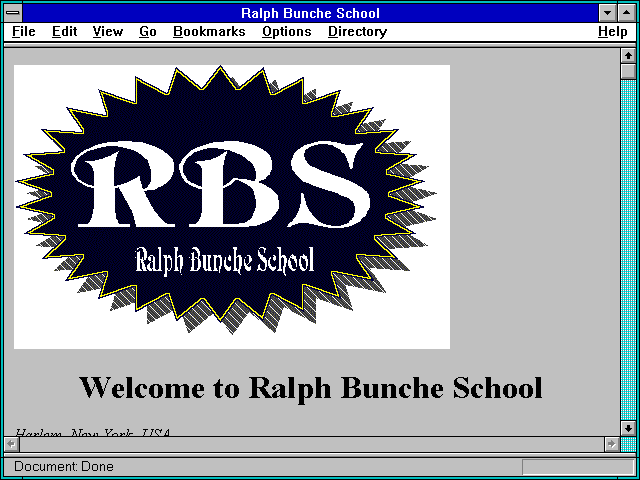
Task: Open the Help menu
Action: coord(613,32)
